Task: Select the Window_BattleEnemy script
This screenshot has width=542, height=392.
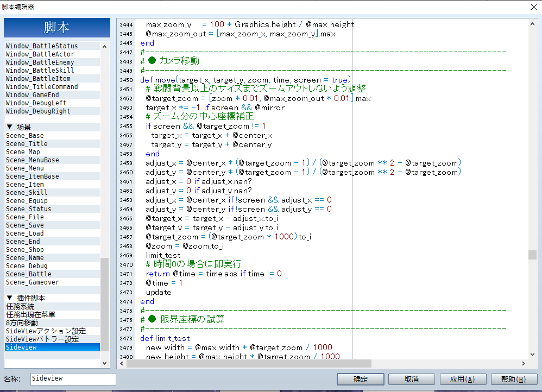Action: [53, 62]
